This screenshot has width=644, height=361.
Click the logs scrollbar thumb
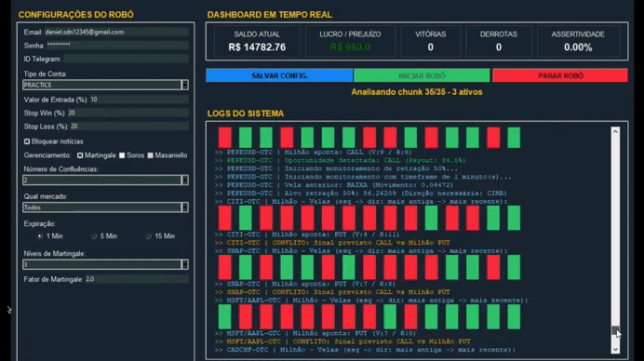point(615,329)
